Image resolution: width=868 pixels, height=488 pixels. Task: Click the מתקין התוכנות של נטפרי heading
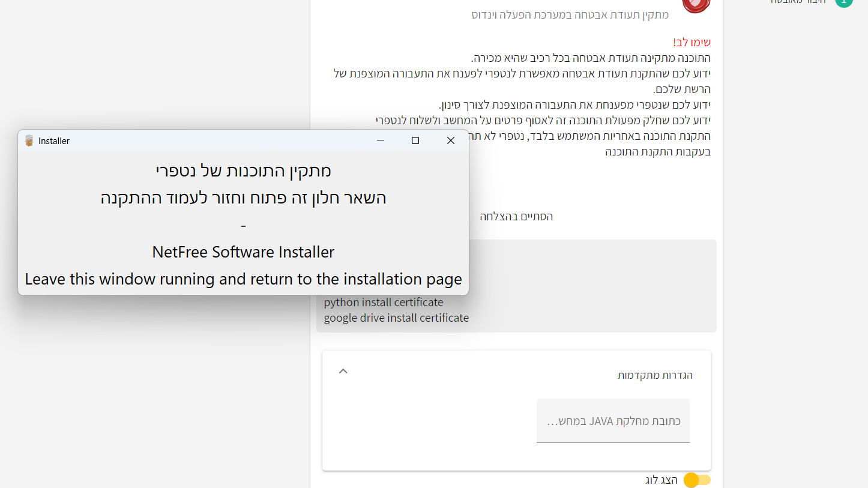click(243, 171)
